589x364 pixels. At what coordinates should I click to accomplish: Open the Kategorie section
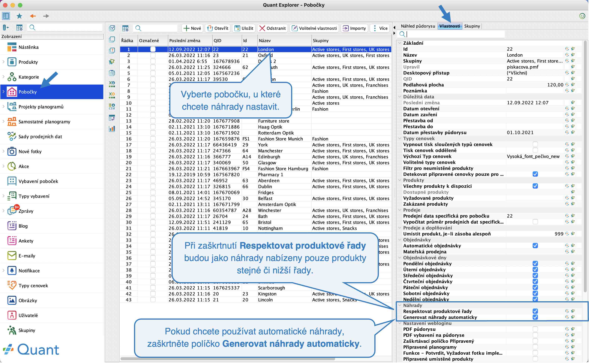[29, 77]
